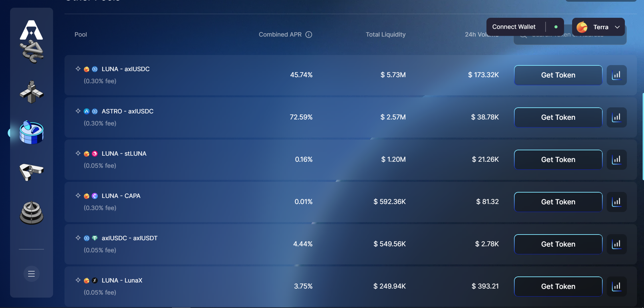Click the $ 173.32K volume value
The image size is (644, 308).
tap(483, 75)
